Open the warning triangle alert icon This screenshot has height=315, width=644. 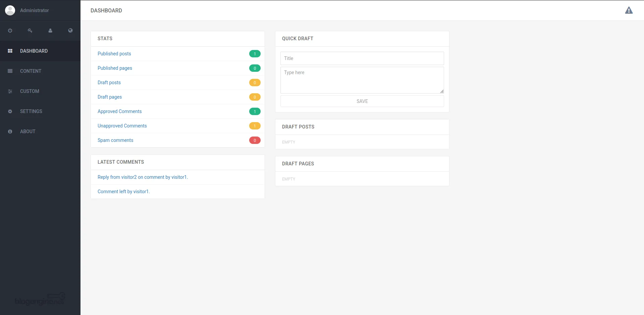[629, 10]
